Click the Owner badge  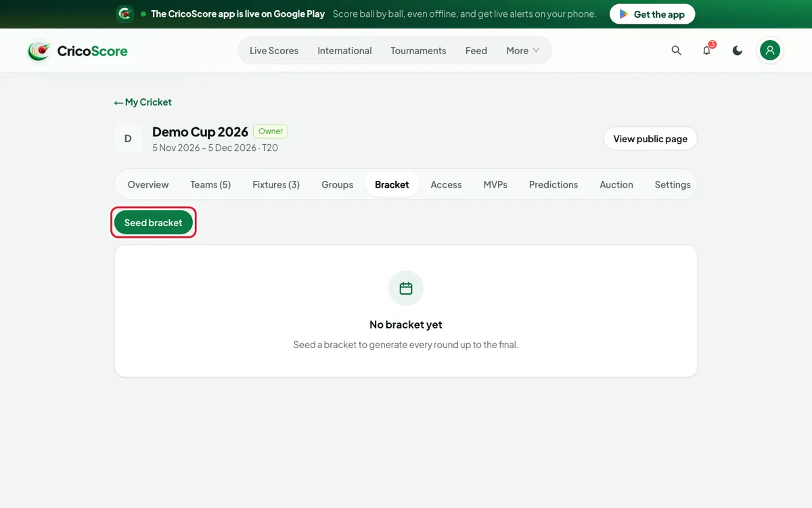(x=271, y=131)
